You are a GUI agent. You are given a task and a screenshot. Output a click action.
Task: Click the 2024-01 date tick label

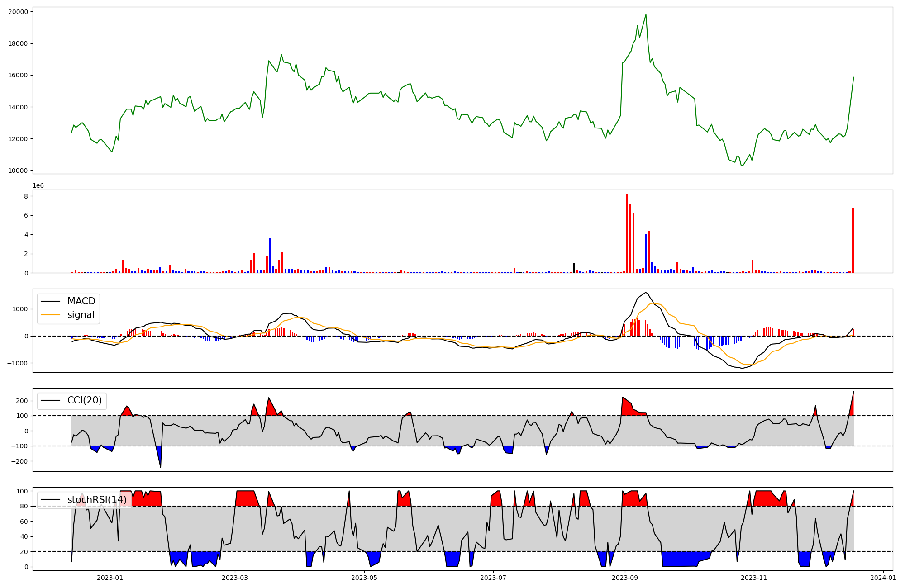click(883, 577)
